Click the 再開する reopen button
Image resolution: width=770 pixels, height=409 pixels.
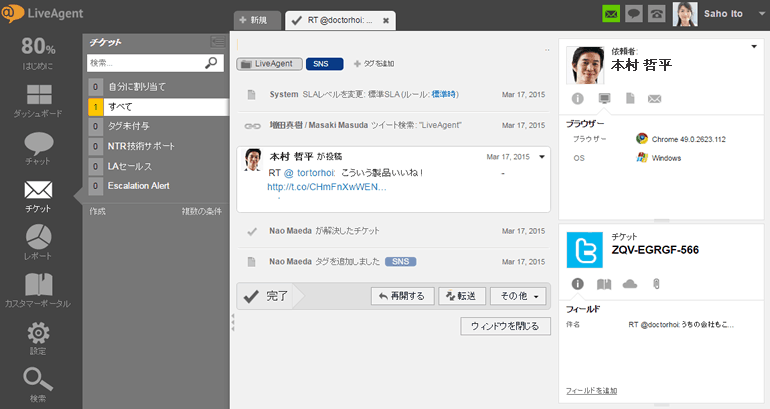(403, 296)
